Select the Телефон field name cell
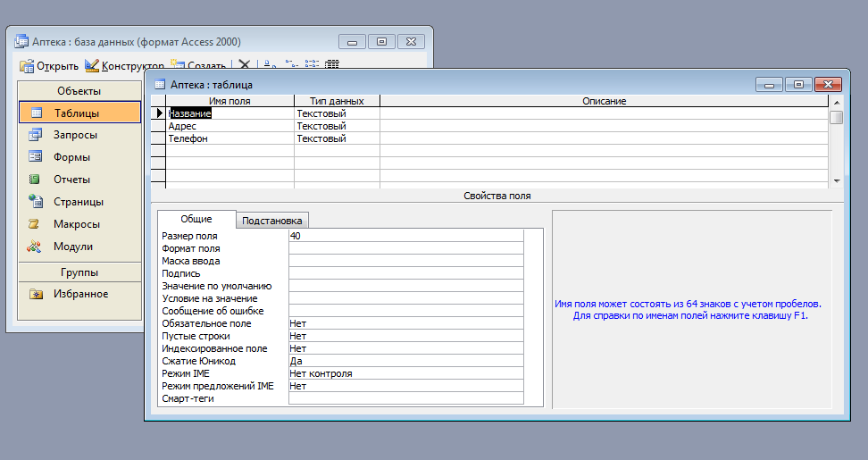Screen dimensions: 868x460 point(230,139)
